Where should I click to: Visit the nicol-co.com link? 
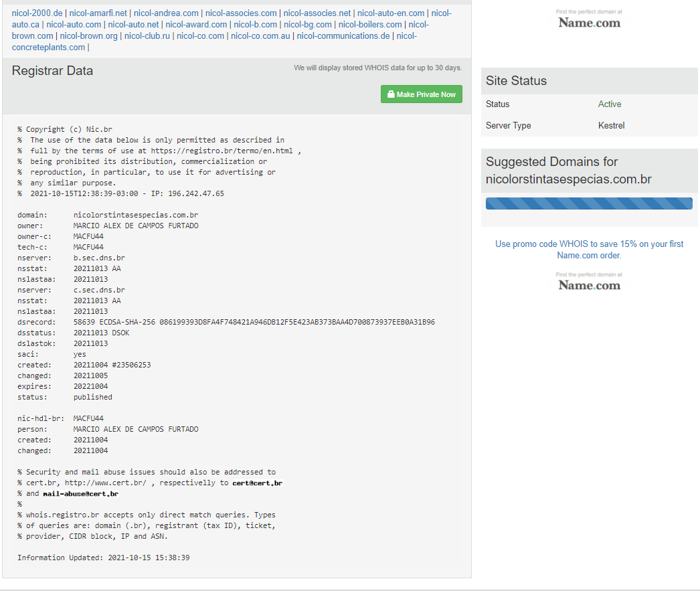click(200, 35)
